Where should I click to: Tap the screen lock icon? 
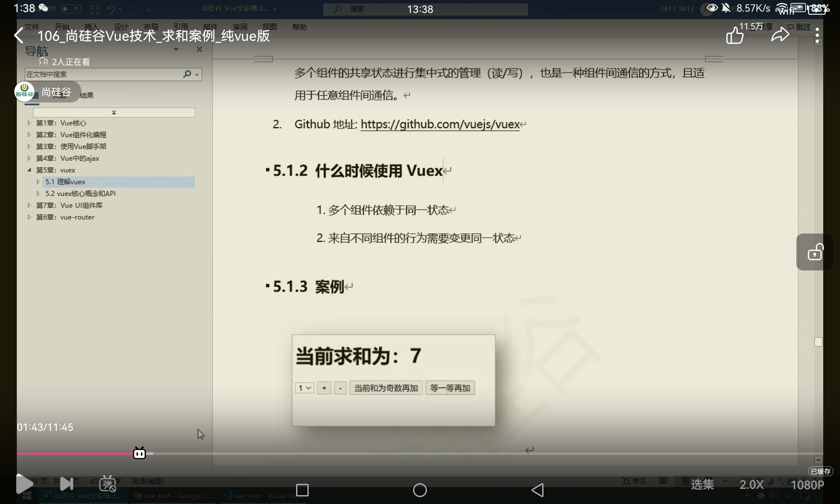click(815, 252)
